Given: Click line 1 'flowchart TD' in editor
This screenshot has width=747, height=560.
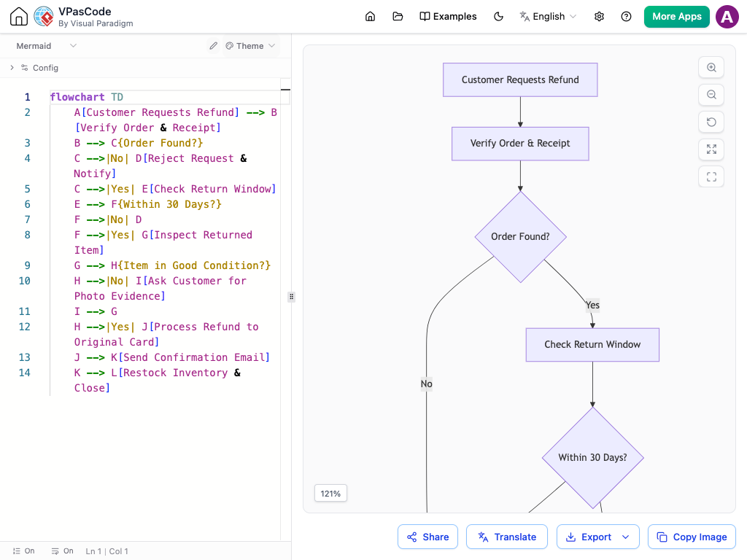Looking at the screenshot, I should pos(86,97).
